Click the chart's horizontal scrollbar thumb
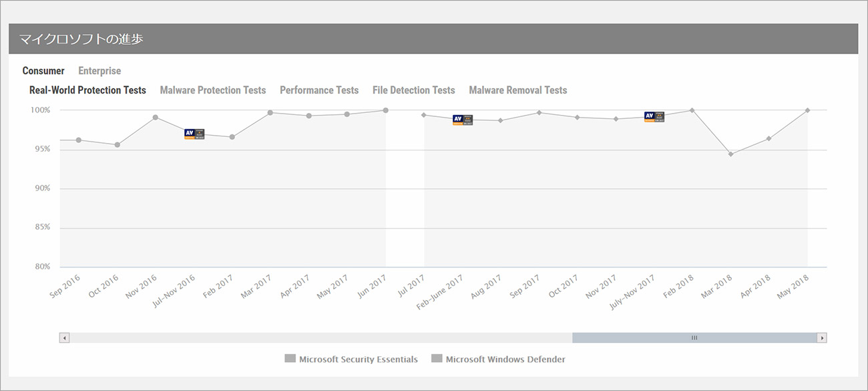This screenshot has width=868, height=391. 694,338
